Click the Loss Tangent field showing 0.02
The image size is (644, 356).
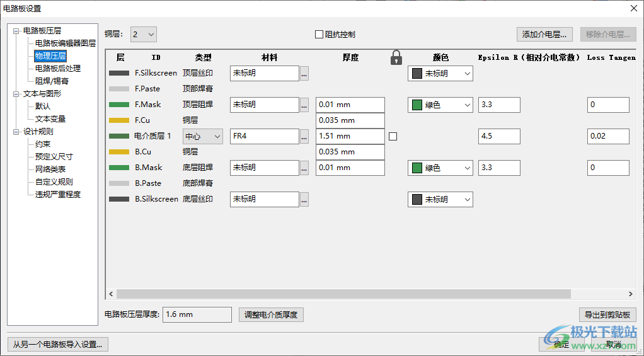(608, 136)
